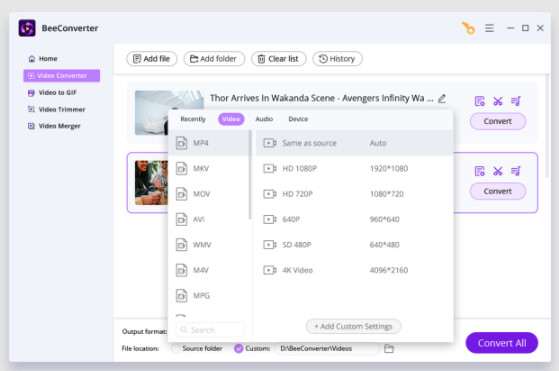The image size is (559, 371).
Task: Select MOV format
Action: [209, 194]
